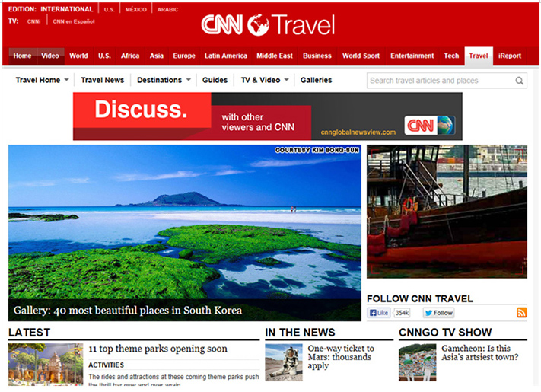541x392 pixels.
Task: Open CNN en Español TV link
Action: click(x=74, y=21)
